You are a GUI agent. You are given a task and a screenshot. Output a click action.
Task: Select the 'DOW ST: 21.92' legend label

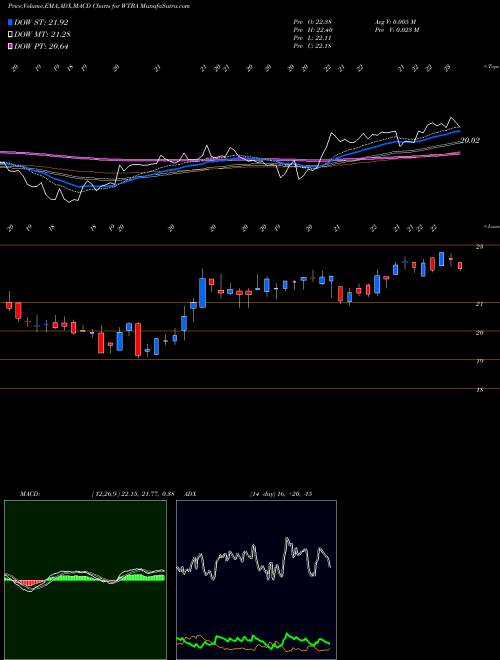point(41,22)
